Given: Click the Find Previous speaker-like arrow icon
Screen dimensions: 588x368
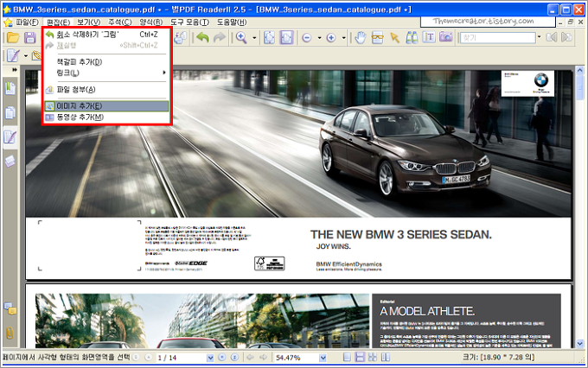Looking at the screenshot, I should (x=552, y=37).
